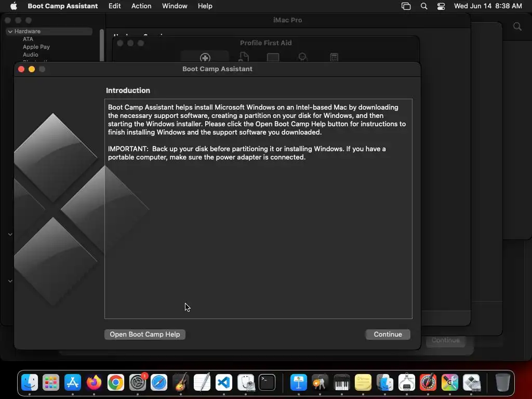
Task: Click calculator icon in Profile First Aid toolbar
Action: coord(334,57)
